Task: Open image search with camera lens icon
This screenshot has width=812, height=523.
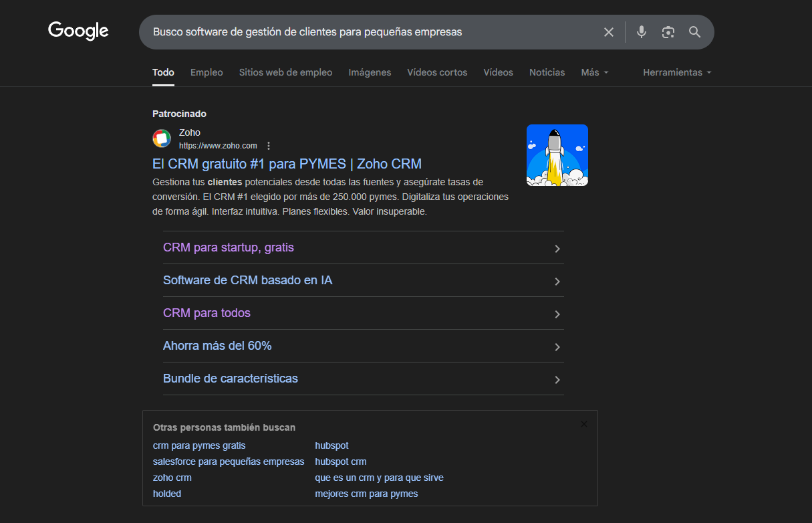Action: (668, 32)
